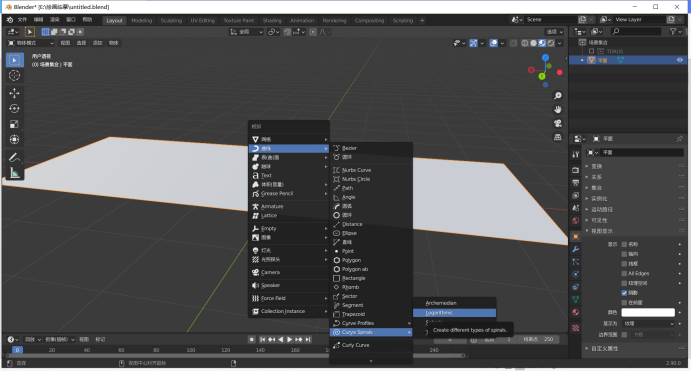
Task: Select Bezier from curve menu
Action: coord(371,148)
